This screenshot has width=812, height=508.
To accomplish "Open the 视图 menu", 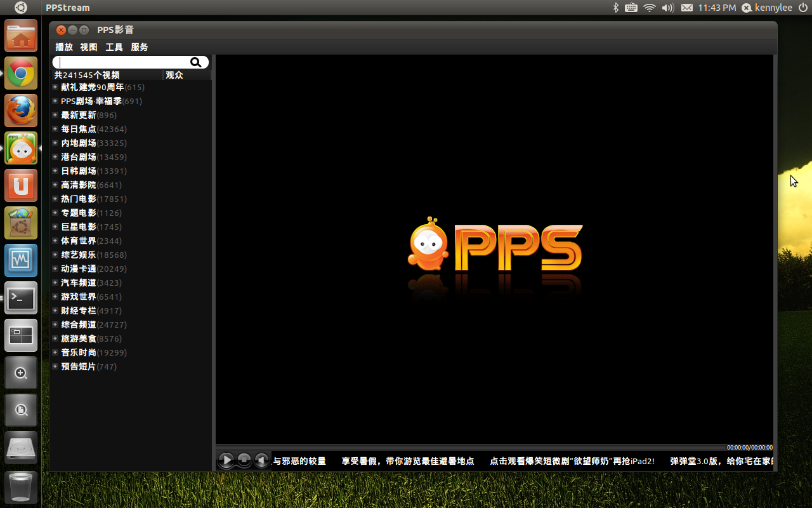I will (89, 47).
